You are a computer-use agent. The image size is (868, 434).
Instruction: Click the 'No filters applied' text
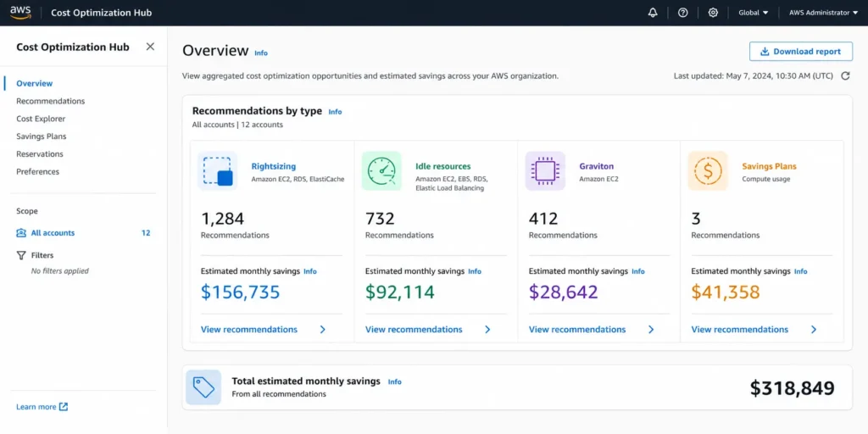[x=60, y=271]
